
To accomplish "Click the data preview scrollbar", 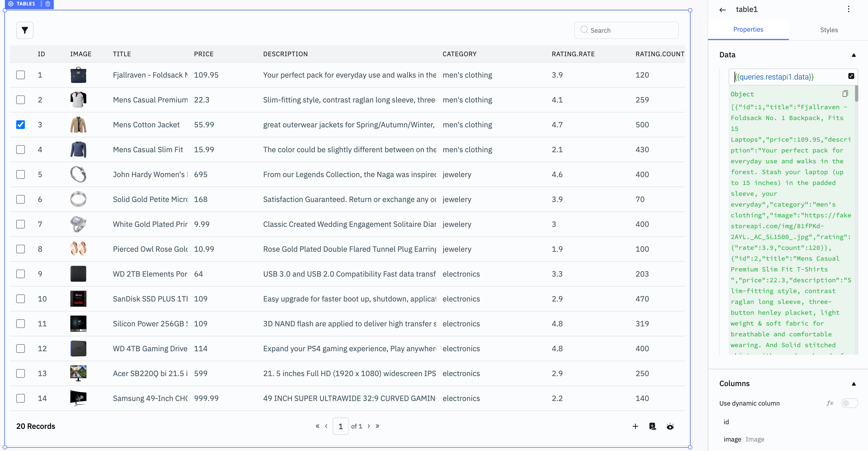I will pos(856,93).
